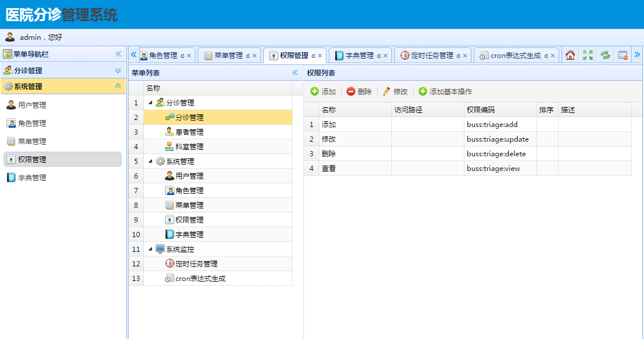Screen dimensions: 644x339
Task: Open 菜单管理 in the sidebar
Action: coord(63,141)
